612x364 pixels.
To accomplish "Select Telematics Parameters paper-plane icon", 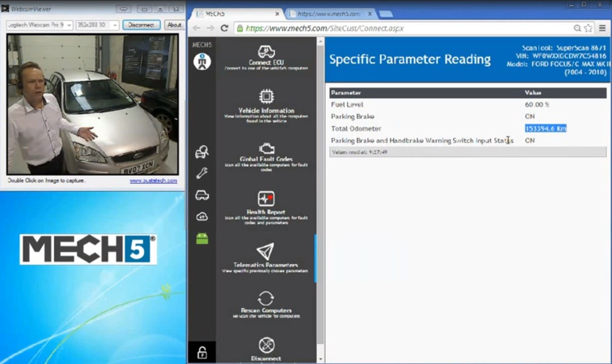I will [266, 251].
